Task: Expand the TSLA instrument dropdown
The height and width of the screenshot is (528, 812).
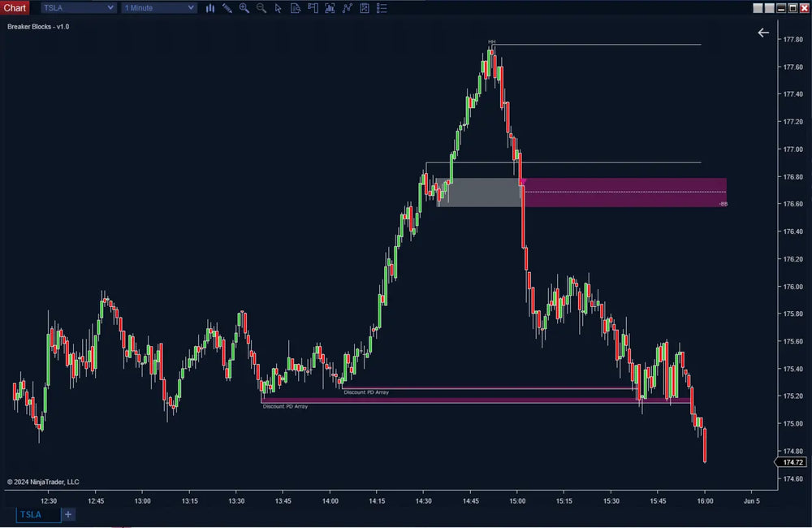Action: [78, 8]
